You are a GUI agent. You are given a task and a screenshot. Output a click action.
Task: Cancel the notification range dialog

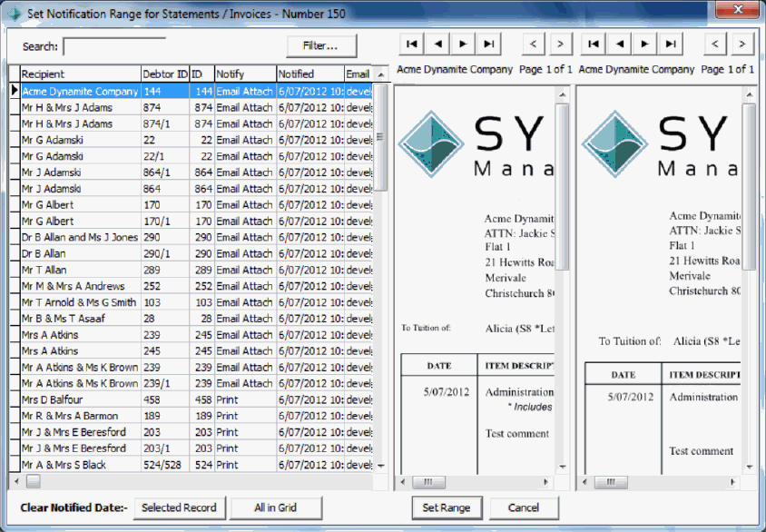click(524, 508)
